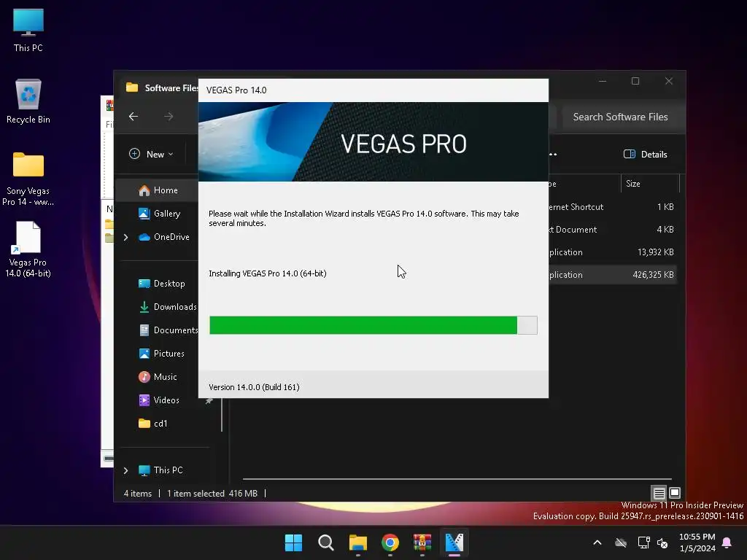This screenshot has width=747, height=560.
Task: Select Gallery in the navigation pane
Action: 159,214
